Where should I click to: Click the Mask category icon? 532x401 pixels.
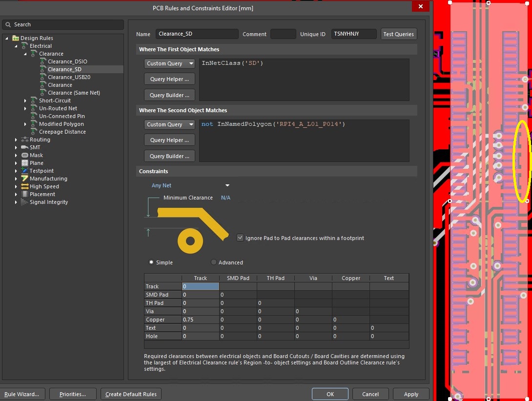[x=25, y=155]
